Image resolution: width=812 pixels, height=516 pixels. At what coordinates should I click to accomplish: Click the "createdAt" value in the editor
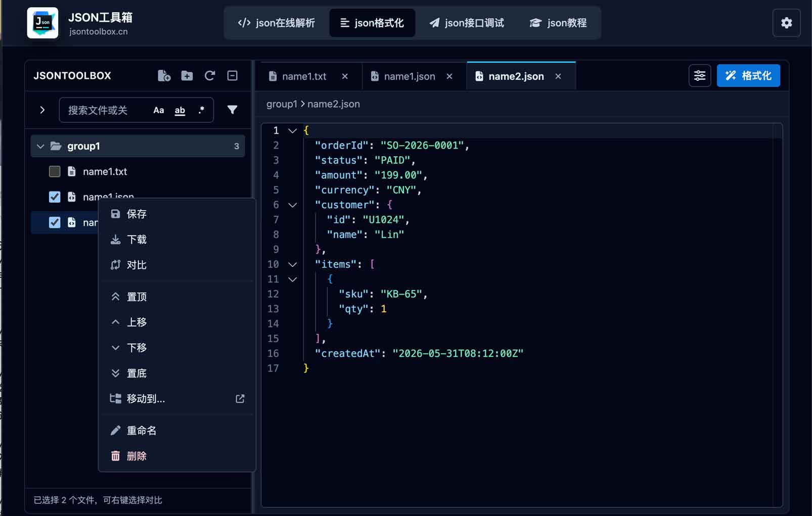pyautogui.click(x=458, y=353)
